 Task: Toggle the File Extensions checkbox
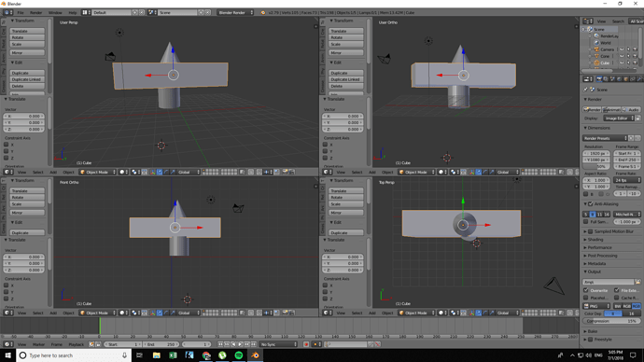(x=617, y=290)
